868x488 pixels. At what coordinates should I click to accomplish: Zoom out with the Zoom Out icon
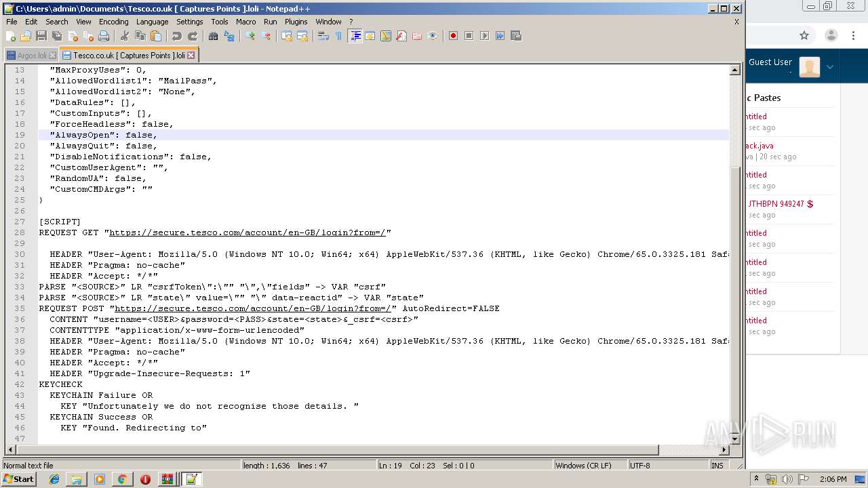coord(266,36)
